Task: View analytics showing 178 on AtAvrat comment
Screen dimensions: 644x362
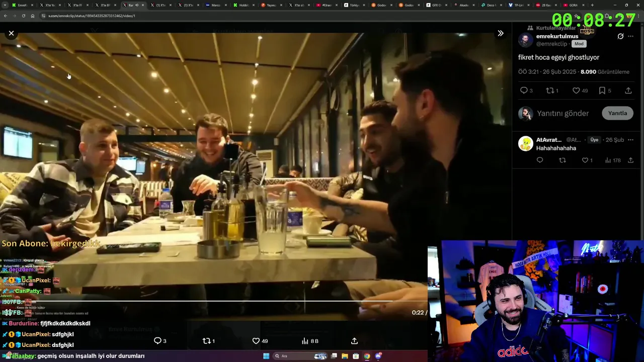Action: tap(612, 160)
